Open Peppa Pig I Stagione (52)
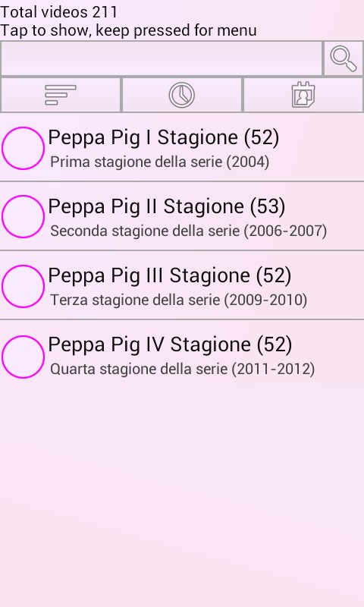The height and width of the screenshot is (607, 364). [163, 137]
